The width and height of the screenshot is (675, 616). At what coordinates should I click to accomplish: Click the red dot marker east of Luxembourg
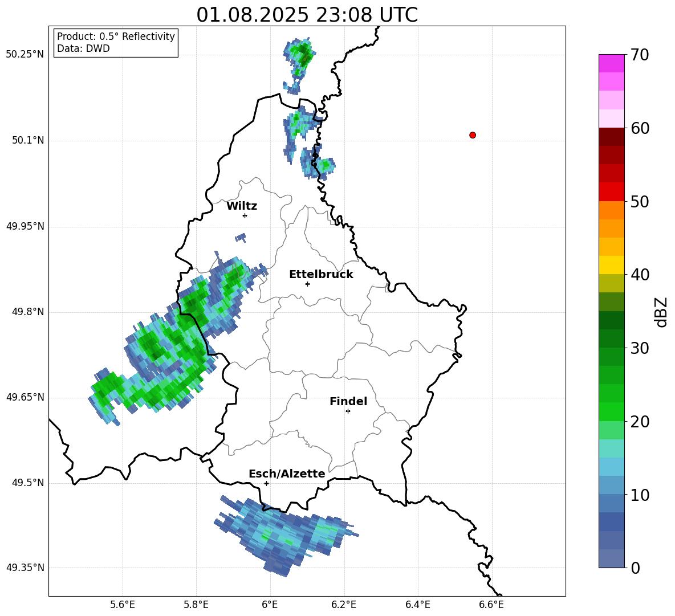click(472, 135)
